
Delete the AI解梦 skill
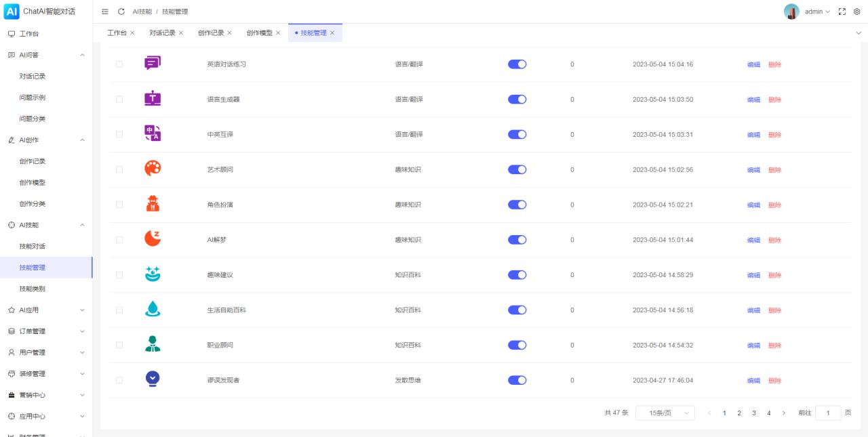click(x=774, y=240)
